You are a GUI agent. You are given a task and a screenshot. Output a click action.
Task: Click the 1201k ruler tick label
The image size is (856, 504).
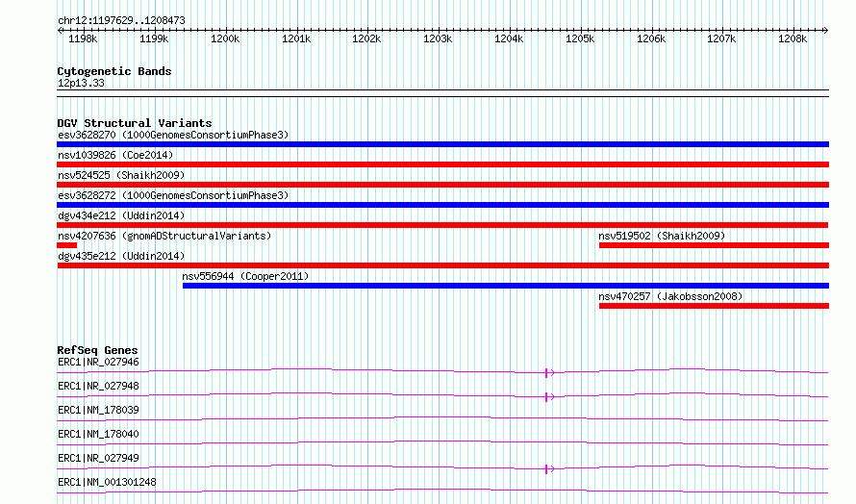296,38
